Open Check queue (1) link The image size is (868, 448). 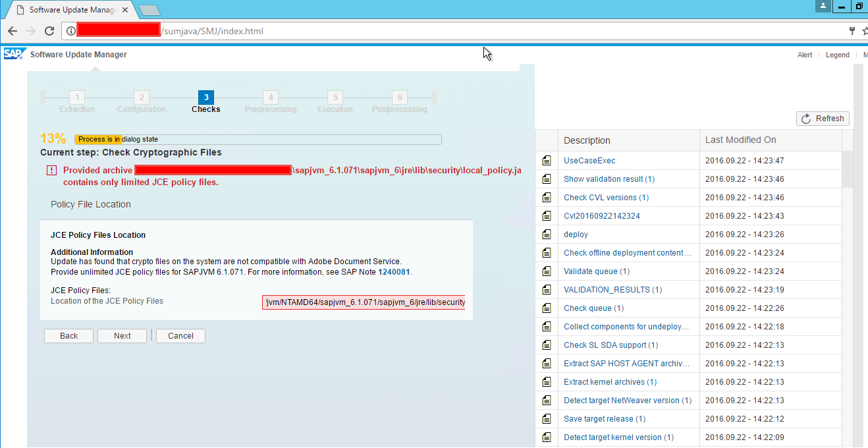(x=594, y=308)
